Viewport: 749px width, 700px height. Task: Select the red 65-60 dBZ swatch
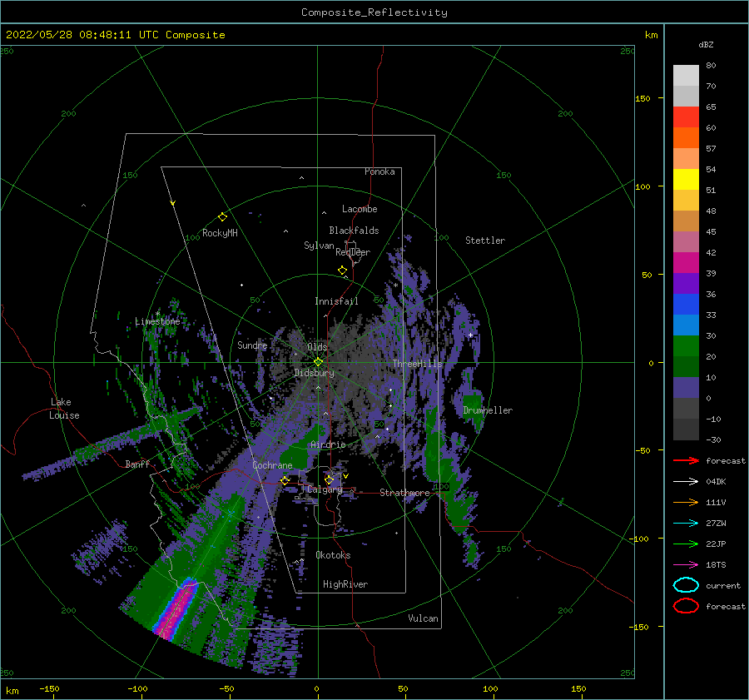click(x=686, y=117)
